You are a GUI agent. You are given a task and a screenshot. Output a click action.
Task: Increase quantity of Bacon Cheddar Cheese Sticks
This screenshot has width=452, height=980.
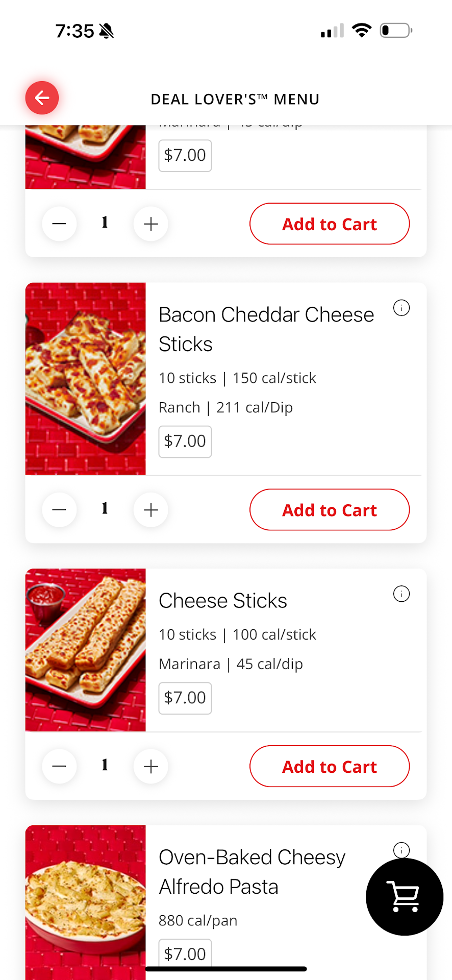[x=150, y=510]
